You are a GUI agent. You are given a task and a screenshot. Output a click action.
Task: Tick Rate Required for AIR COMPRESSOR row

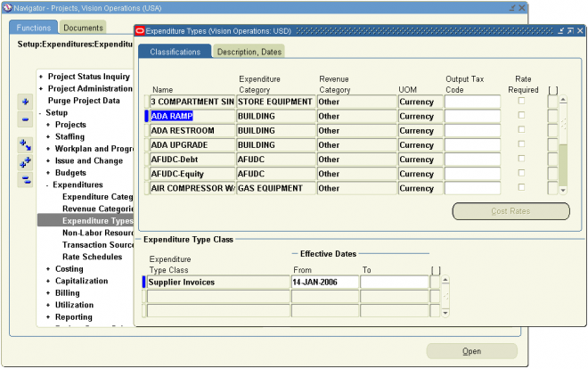point(521,187)
